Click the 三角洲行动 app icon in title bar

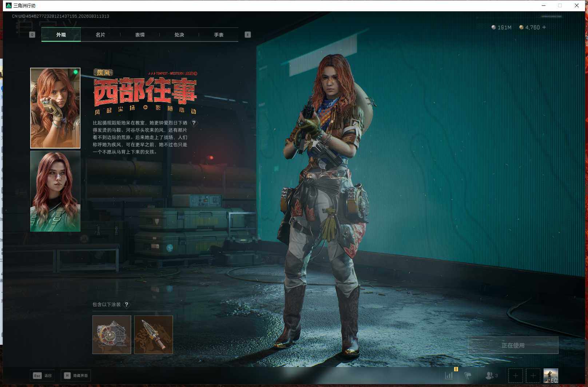pos(9,5)
